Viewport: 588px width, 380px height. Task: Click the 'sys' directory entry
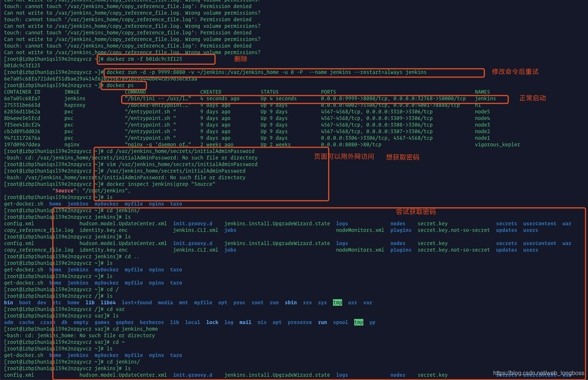coord(322,302)
